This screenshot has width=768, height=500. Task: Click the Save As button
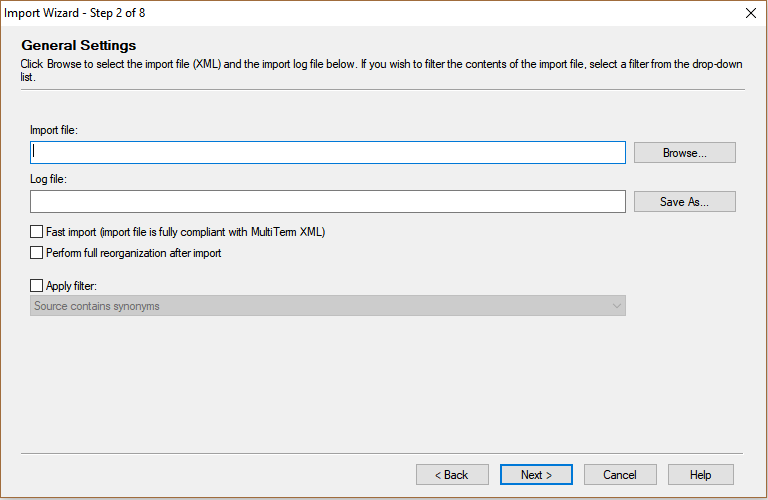(684, 202)
